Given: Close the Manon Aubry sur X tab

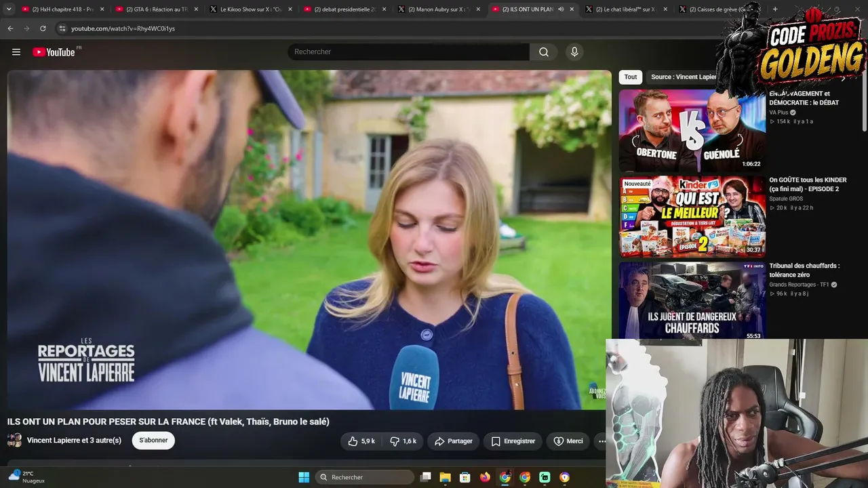Looking at the screenshot, I should (478, 9).
